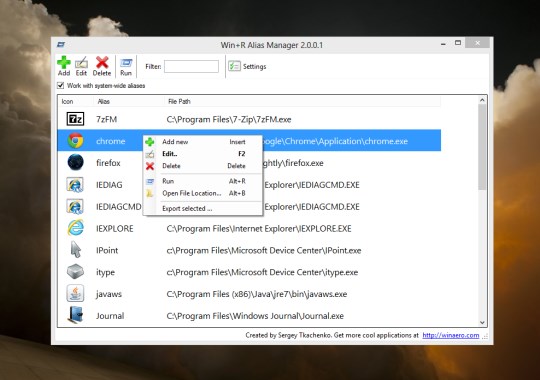Viewport: 540px width, 380px height.
Task: Minimize the Alias Manager window
Action: 443,44
